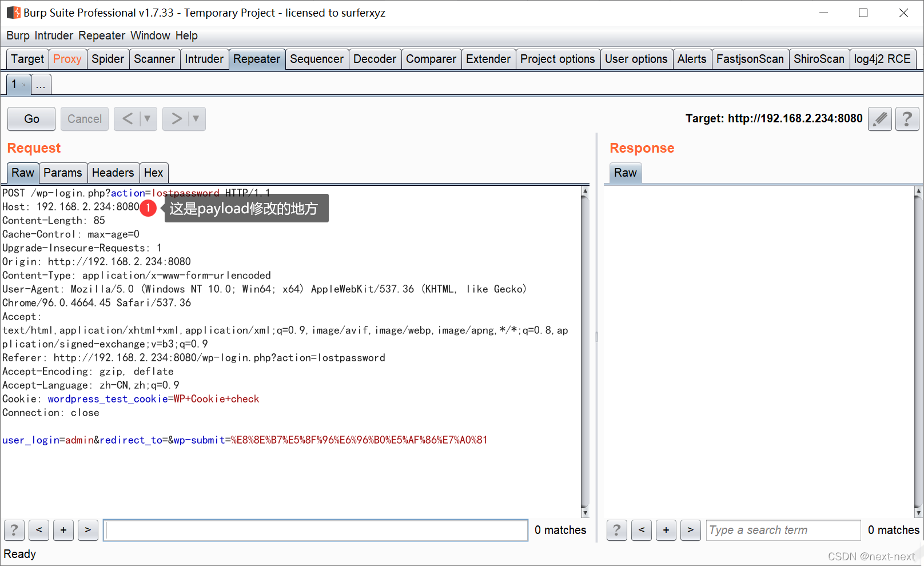Switch request view to Params
The height and width of the screenshot is (566, 924).
tap(63, 173)
